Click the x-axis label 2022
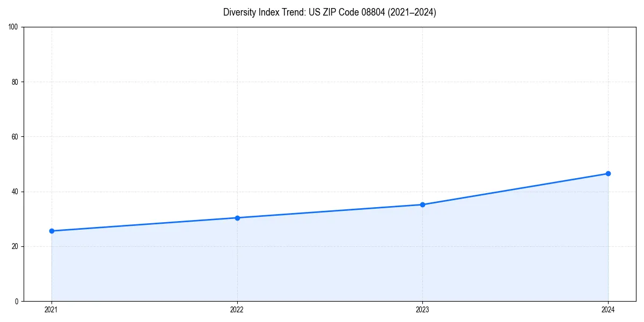This screenshot has height=322, width=644. [x=237, y=310]
